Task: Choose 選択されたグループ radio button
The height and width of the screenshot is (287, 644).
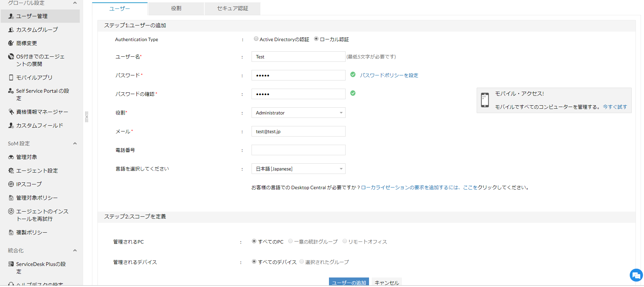Action: (x=301, y=262)
